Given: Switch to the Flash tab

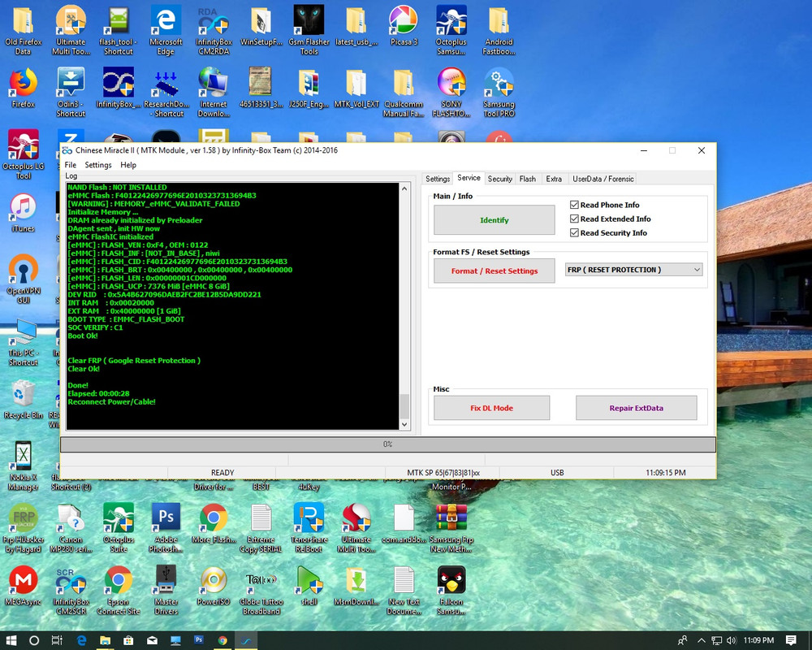Looking at the screenshot, I should coord(528,179).
